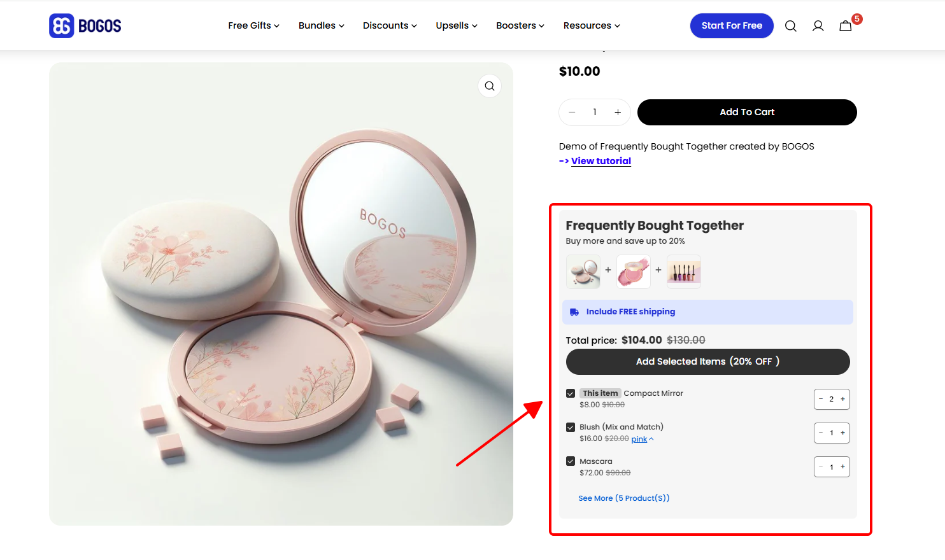Viewport: 945px width, 560px height.
Task: Open the Free Gifts menu
Action: (x=253, y=25)
